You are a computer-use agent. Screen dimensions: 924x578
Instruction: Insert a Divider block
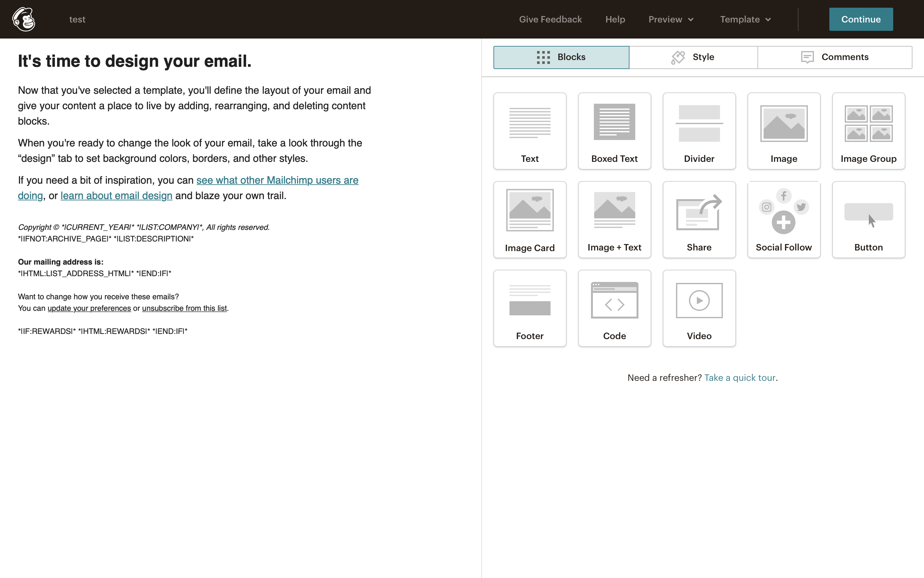click(x=699, y=131)
